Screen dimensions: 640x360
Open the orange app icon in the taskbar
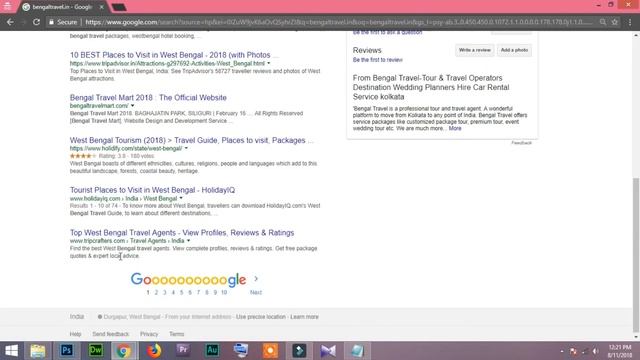[x=270, y=351]
